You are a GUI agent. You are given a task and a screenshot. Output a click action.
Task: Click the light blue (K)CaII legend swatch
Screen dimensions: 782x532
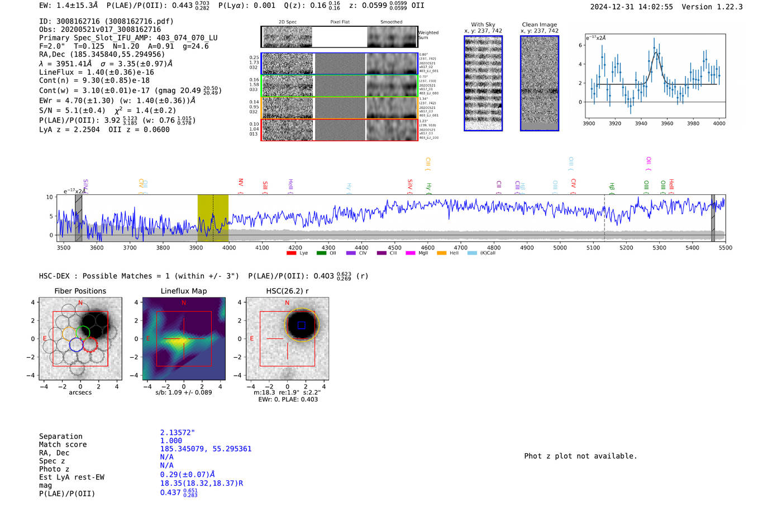(x=472, y=253)
